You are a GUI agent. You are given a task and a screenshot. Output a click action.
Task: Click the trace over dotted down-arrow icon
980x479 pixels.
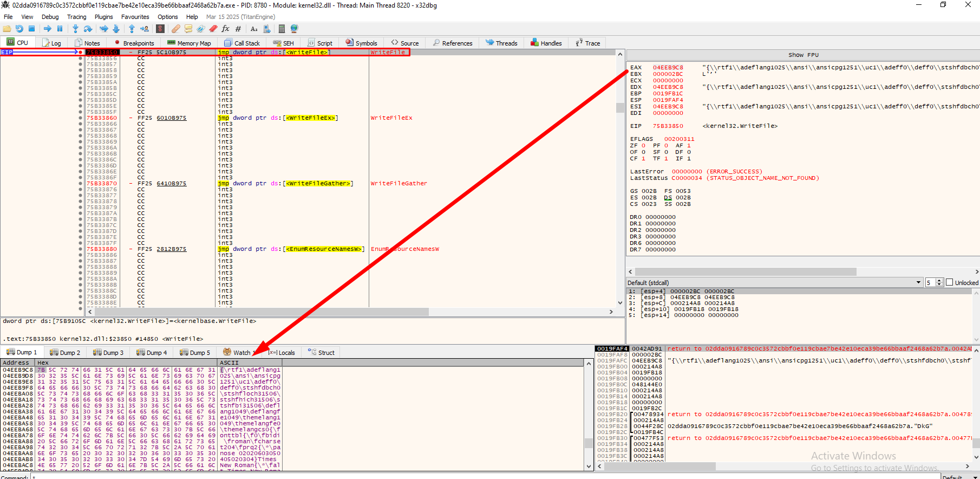(x=116, y=29)
